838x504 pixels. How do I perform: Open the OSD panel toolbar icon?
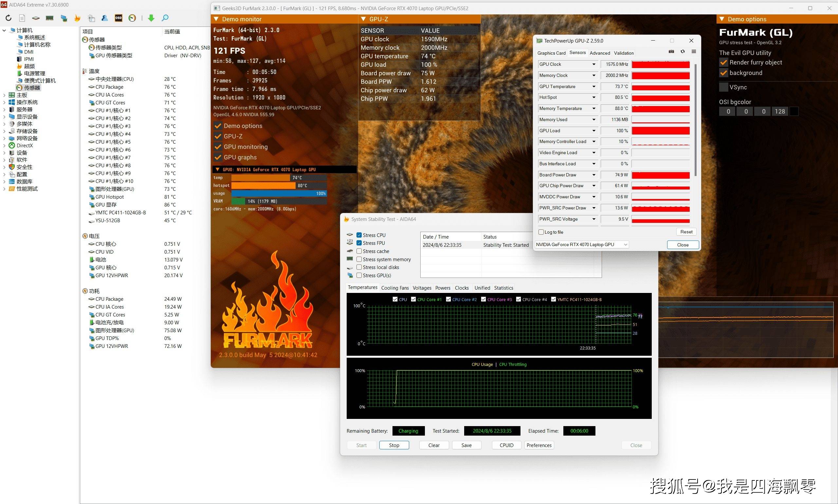(118, 18)
